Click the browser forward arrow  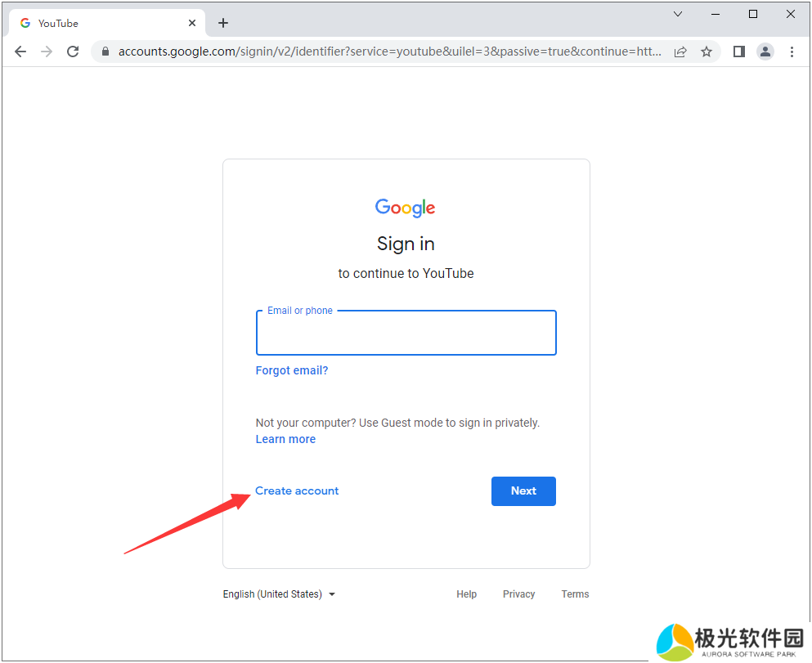pyautogui.click(x=47, y=52)
